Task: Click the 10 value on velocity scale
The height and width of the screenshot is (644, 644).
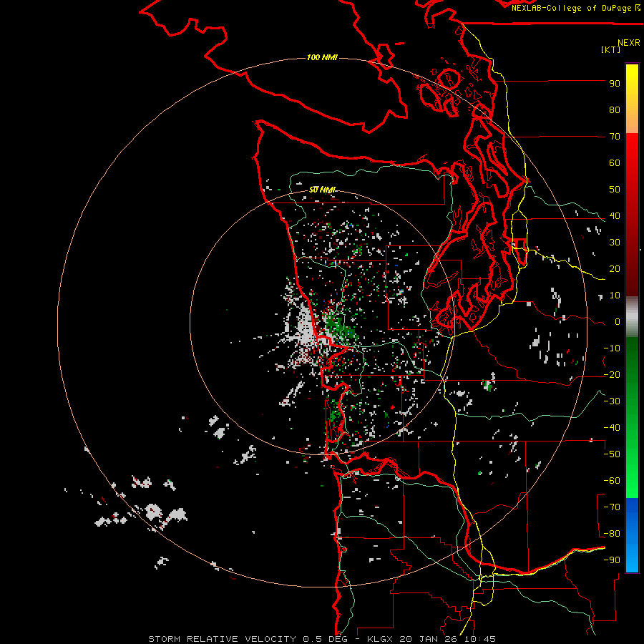Action: 615,296
